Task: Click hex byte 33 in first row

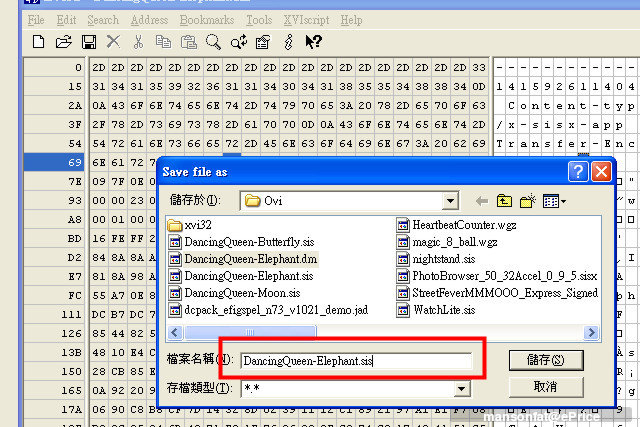Action: pyautogui.click(x=479, y=67)
